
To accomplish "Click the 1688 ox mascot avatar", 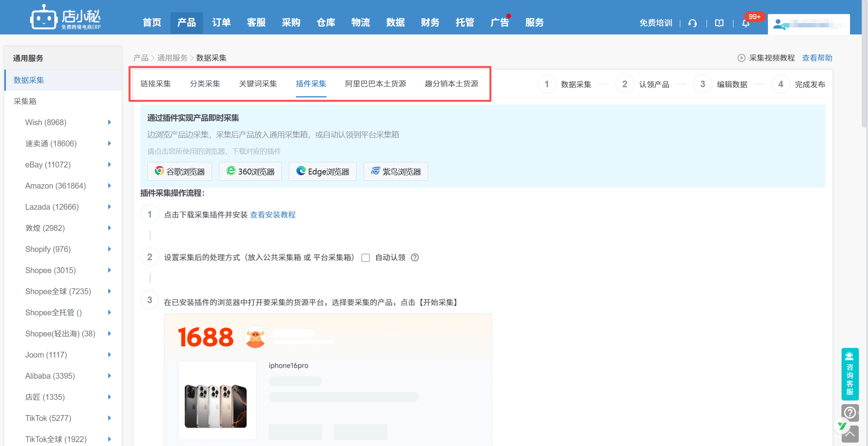I will (255, 337).
